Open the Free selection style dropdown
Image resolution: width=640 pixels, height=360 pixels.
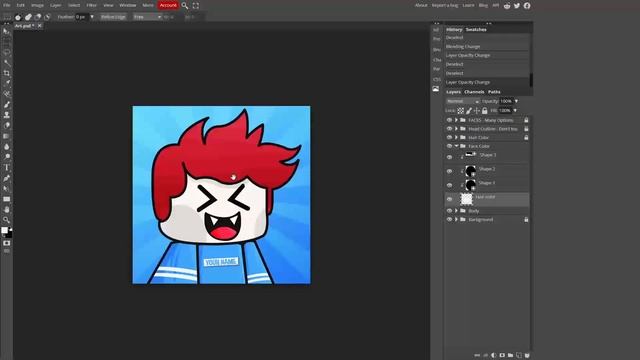147,17
